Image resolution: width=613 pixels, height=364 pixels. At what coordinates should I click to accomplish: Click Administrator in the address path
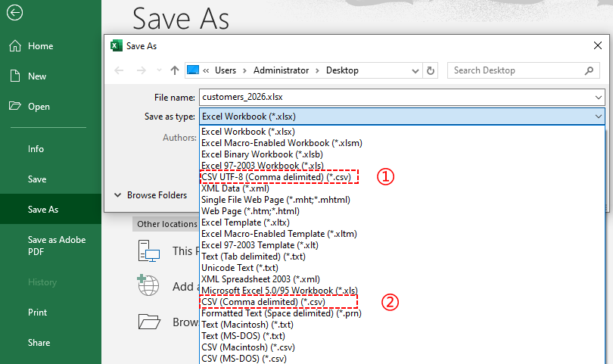point(281,70)
